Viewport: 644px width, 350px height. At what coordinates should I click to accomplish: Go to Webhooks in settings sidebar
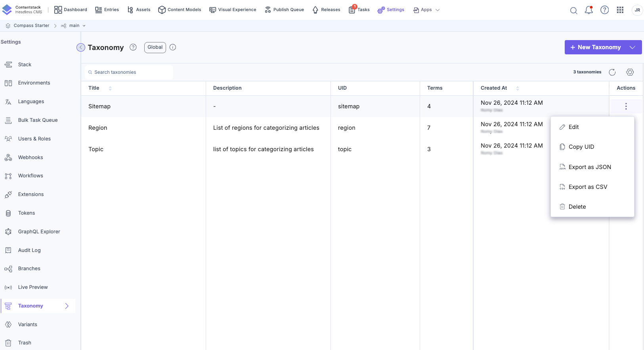point(31,158)
